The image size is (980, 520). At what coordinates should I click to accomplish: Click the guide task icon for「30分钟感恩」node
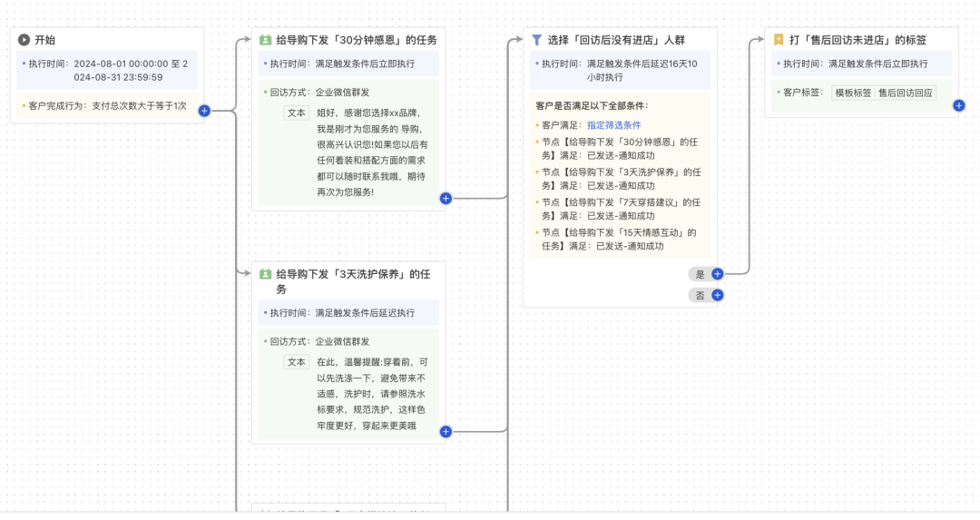265,40
